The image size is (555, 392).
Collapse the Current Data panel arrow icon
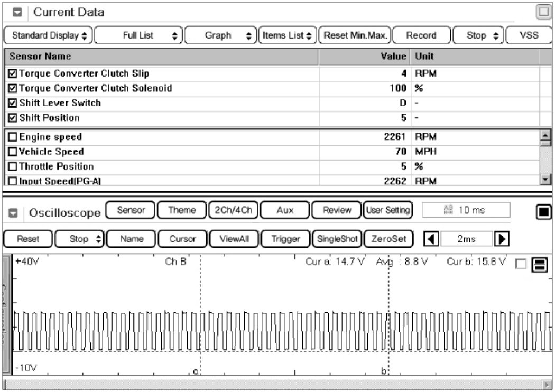click(x=17, y=12)
